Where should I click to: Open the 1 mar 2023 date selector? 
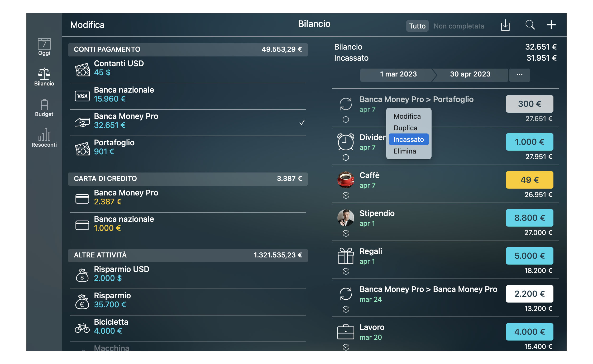[x=398, y=74]
